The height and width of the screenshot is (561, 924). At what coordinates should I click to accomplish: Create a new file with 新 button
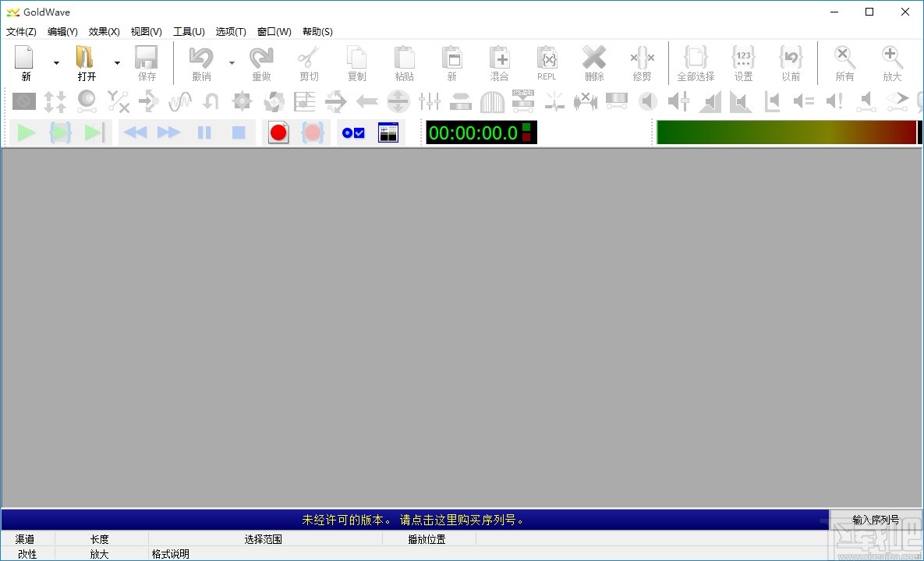[25, 63]
